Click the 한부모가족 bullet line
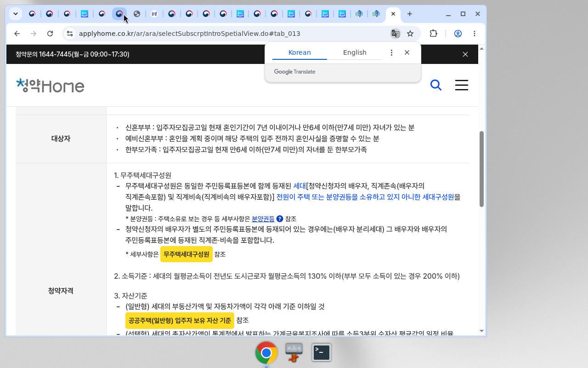The width and height of the screenshot is (588, 368). 246,149
